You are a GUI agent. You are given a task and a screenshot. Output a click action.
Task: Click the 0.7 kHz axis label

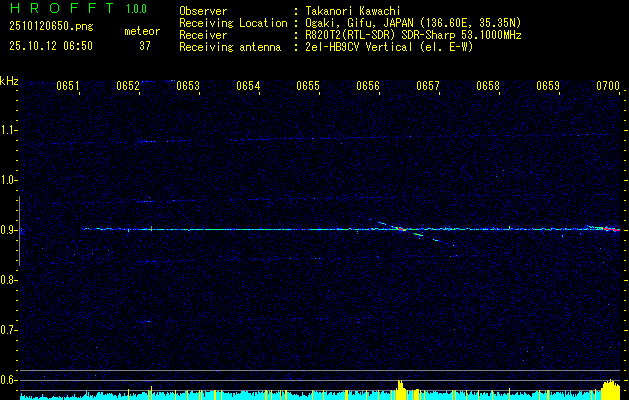pyautogui.click(x=7, y=330)
